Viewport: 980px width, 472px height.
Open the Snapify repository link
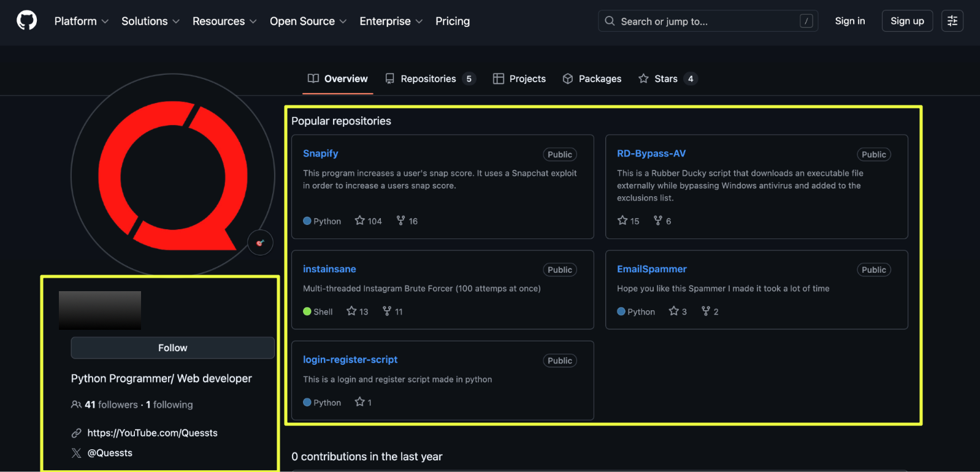coord(321,153)
